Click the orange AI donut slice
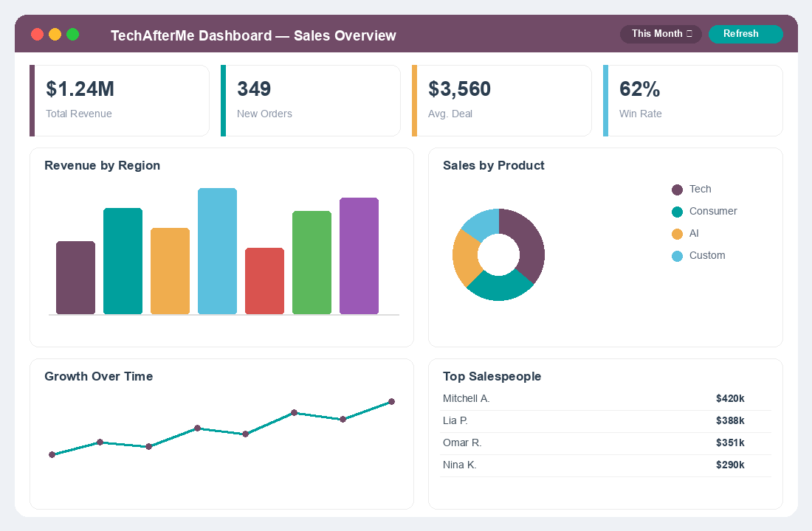The image size is (812, 531). tap(466, 257)
